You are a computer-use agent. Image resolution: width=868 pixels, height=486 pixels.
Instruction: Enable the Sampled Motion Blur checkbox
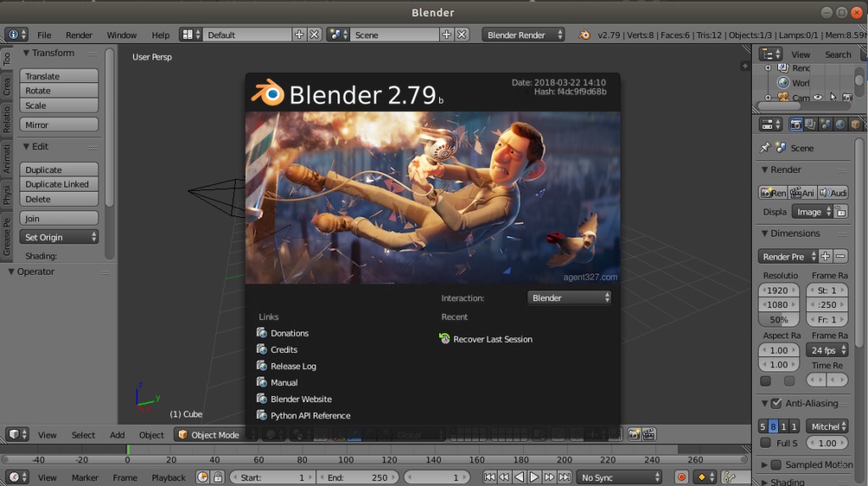click(776, 465)
